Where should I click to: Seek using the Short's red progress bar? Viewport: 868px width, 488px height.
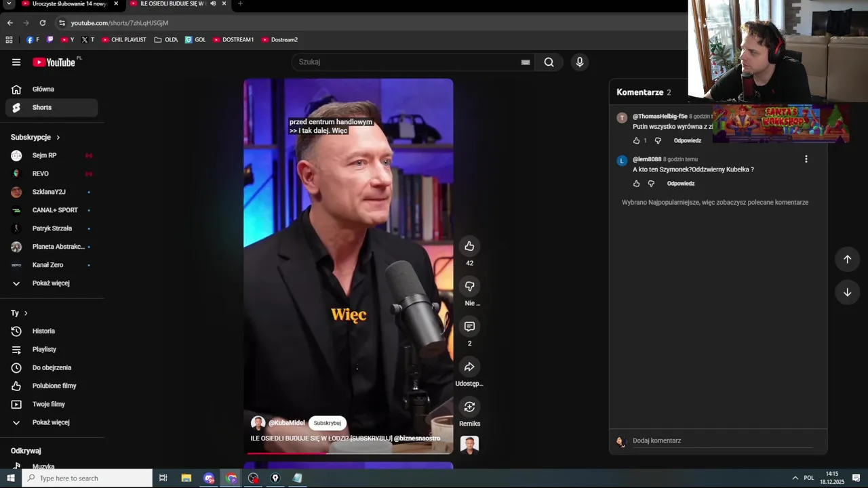(349, 453)
